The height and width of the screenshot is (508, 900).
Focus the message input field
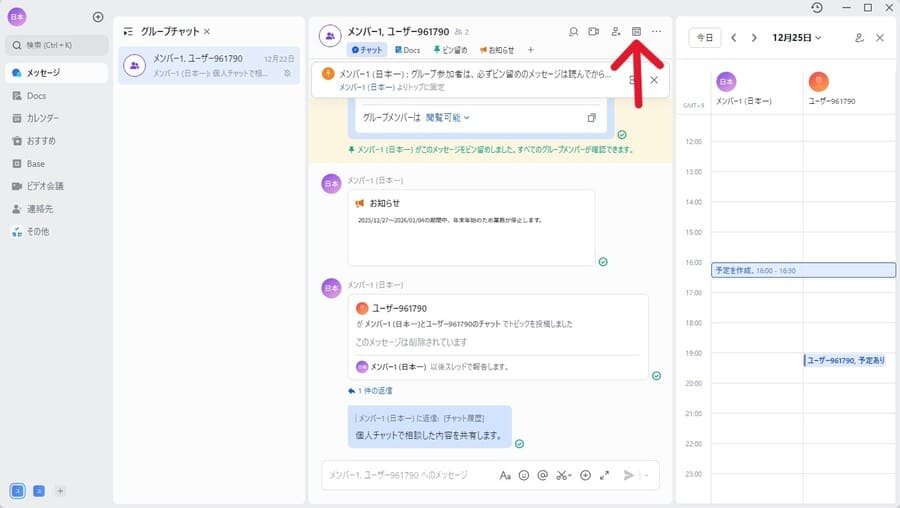408,475
